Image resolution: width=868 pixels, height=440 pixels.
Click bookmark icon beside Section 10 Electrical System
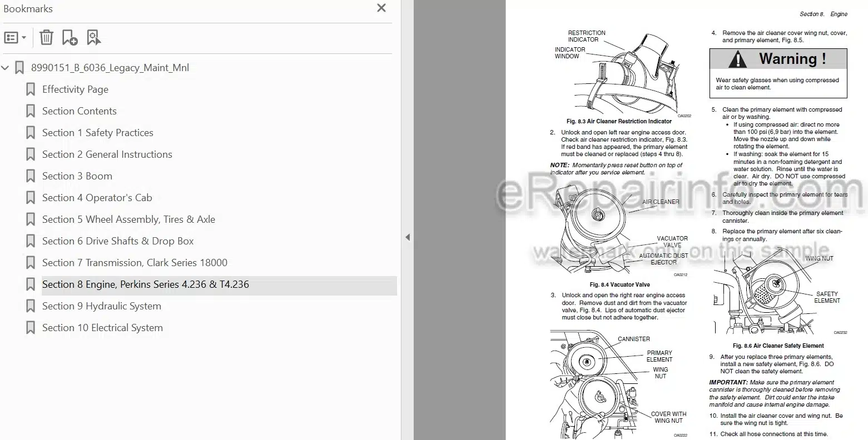click(31, 328)
